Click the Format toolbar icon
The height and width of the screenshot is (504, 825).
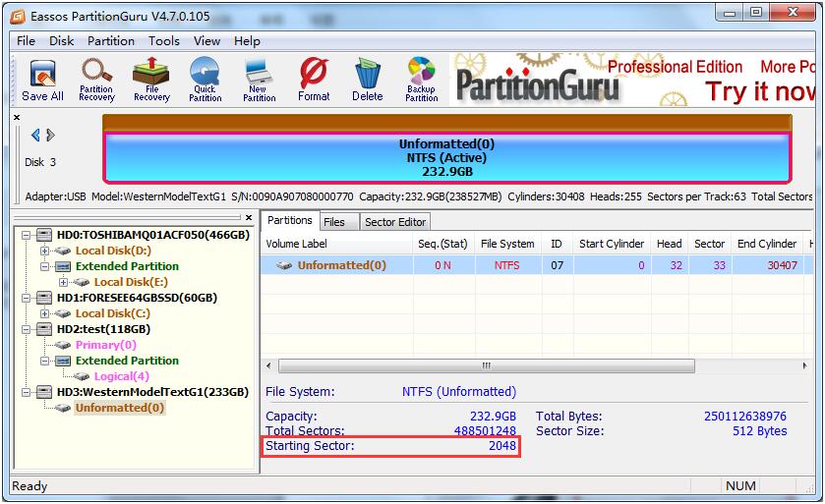[314, 80]
